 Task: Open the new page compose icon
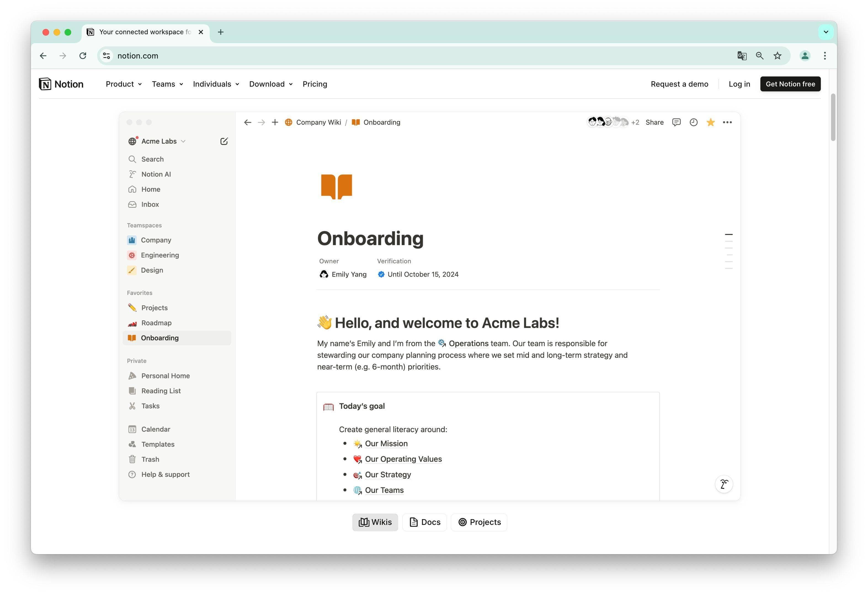pyautogui.click(x=224, y=141)
